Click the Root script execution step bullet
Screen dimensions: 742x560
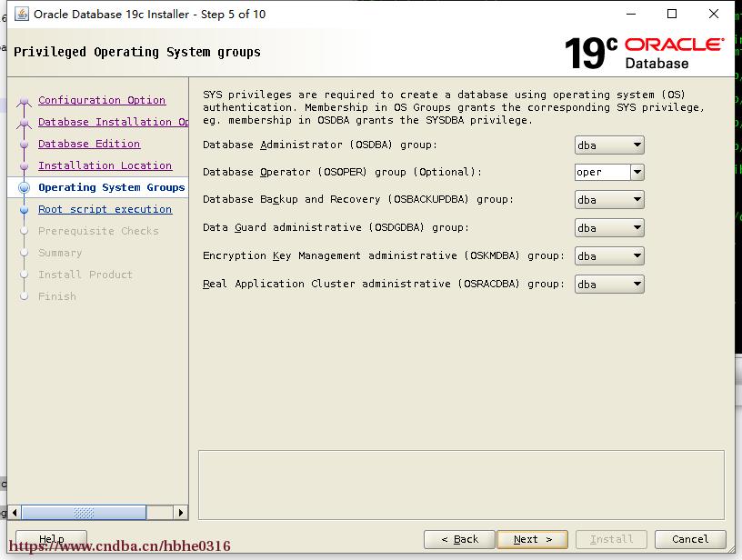[x=25, y=209]
